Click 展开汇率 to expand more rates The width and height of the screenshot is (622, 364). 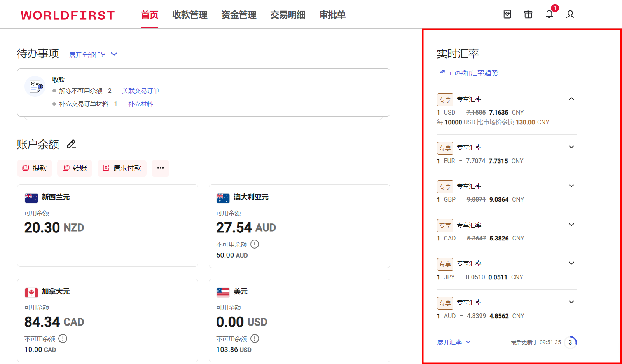[450, 342]
